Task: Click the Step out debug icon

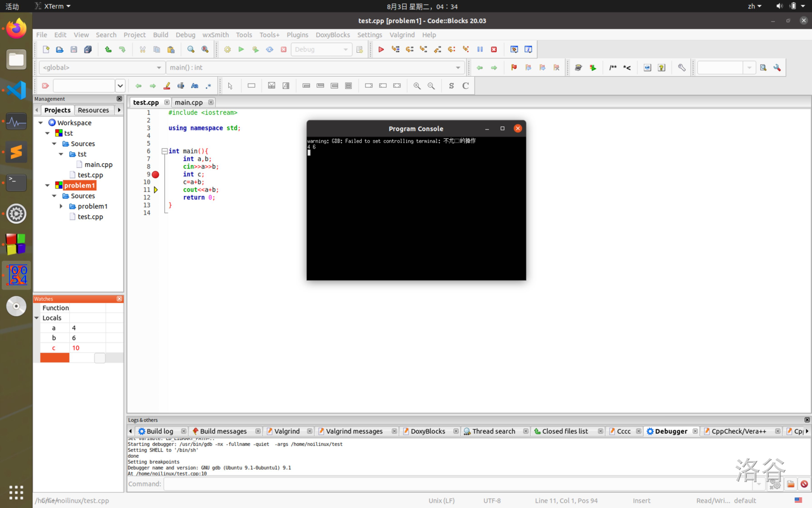Action: 437,49
